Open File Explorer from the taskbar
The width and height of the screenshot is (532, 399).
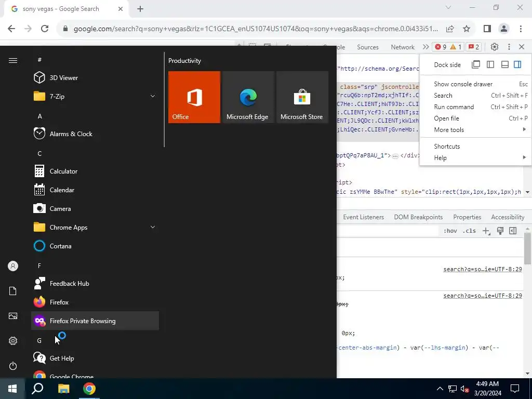63,389
